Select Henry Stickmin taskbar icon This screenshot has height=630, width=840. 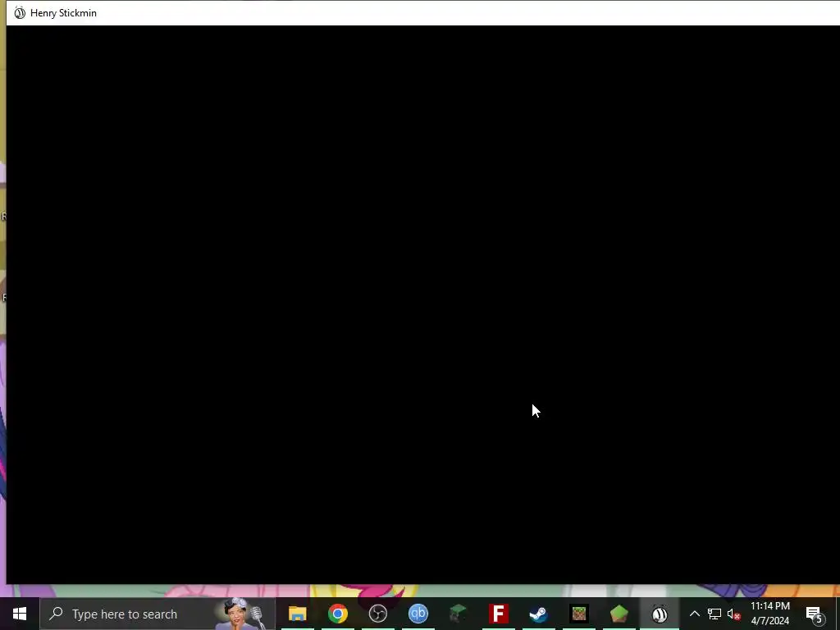pos(660,614)
